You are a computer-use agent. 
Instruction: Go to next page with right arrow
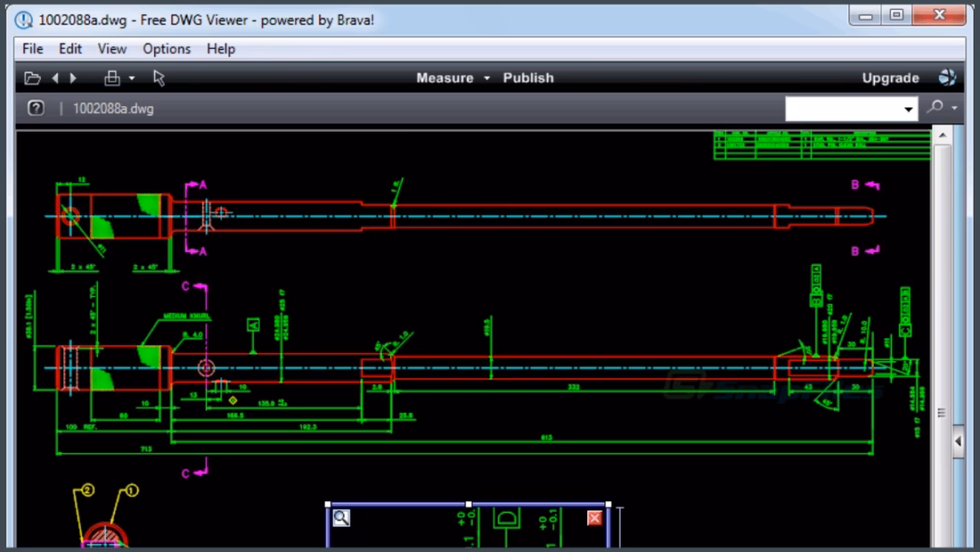pyautogui.click(x=73, y=78)
